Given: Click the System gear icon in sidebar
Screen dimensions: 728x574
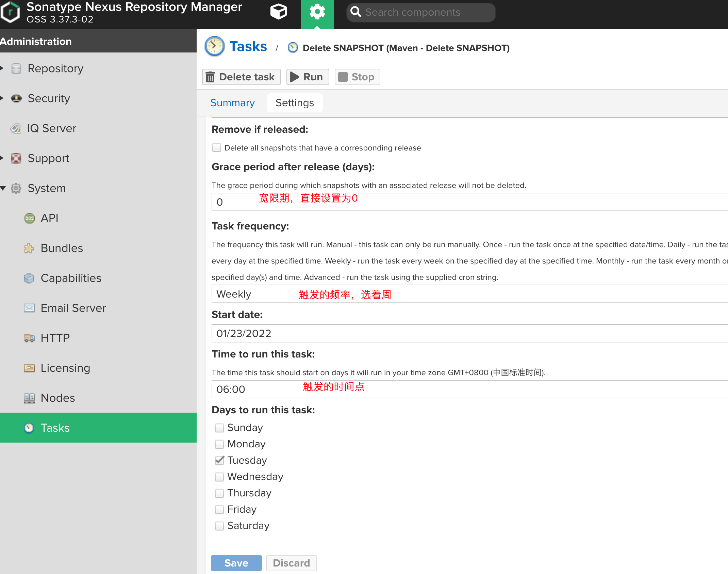Looking at the screenshot, I should pyautogui.click(x=16, y=188).
